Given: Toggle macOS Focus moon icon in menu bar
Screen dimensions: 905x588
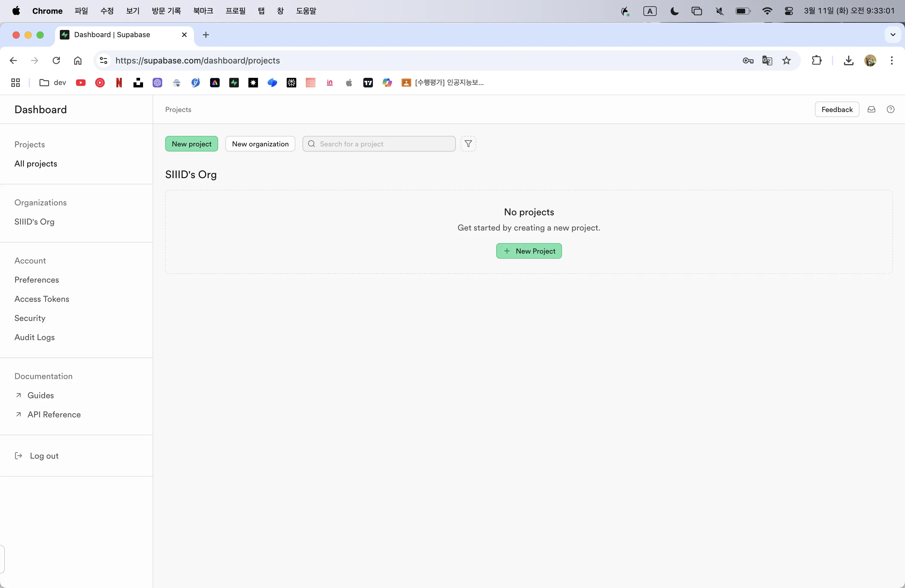Looking at the screenshot, I should point(674,11).
